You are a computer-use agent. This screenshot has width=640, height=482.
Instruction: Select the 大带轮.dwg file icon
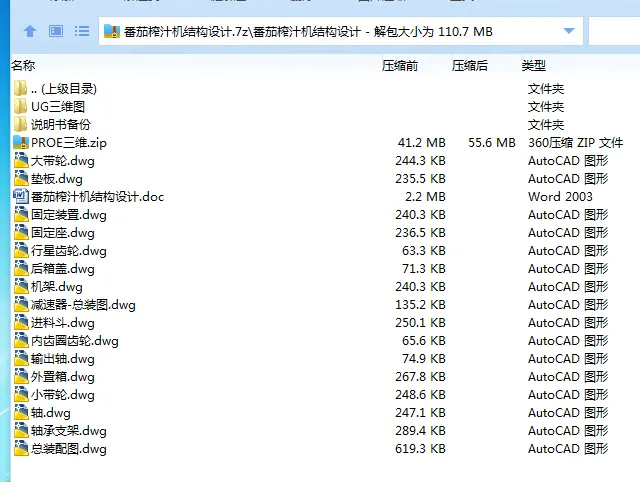(x=21, y=160)
